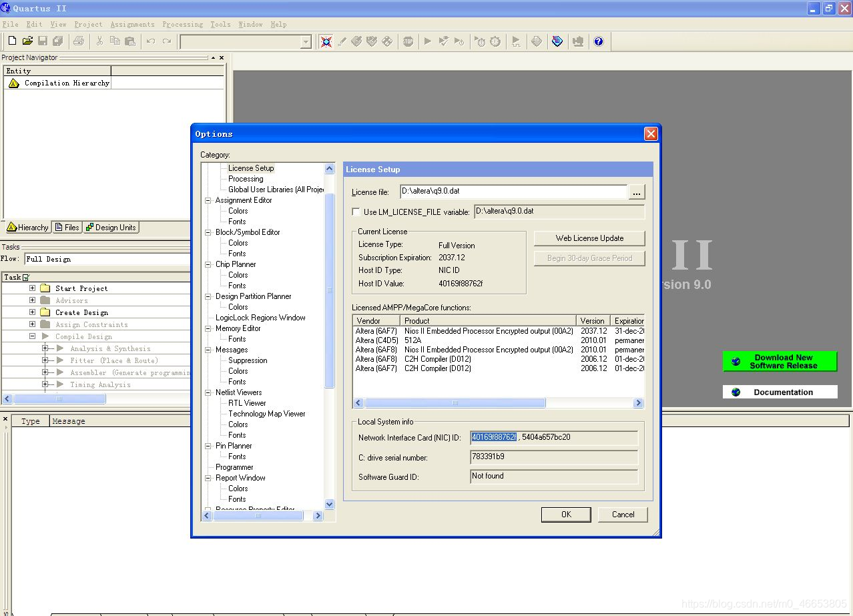Image resolution: width=853 pixels, height=616 pixels.
Task: Collapse the Assignment Editor category node
Action: pos(208,200)
